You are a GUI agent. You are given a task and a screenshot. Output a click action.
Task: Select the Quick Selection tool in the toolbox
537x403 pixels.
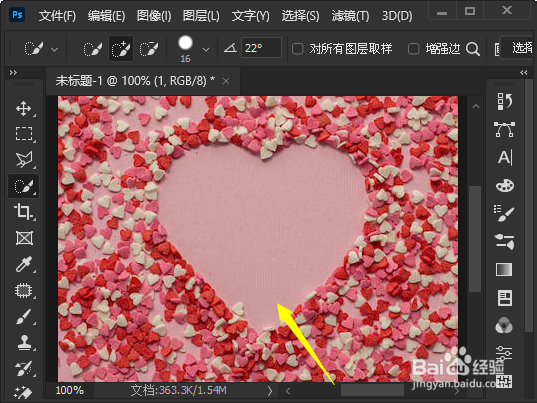coord(24,186)
